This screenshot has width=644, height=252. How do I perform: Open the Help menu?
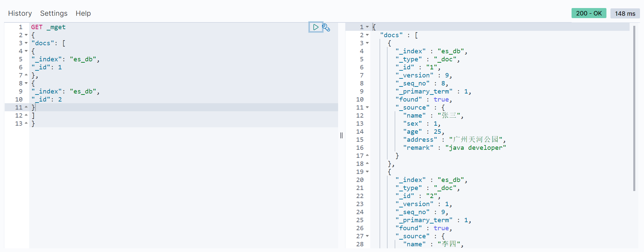point(83,13)
